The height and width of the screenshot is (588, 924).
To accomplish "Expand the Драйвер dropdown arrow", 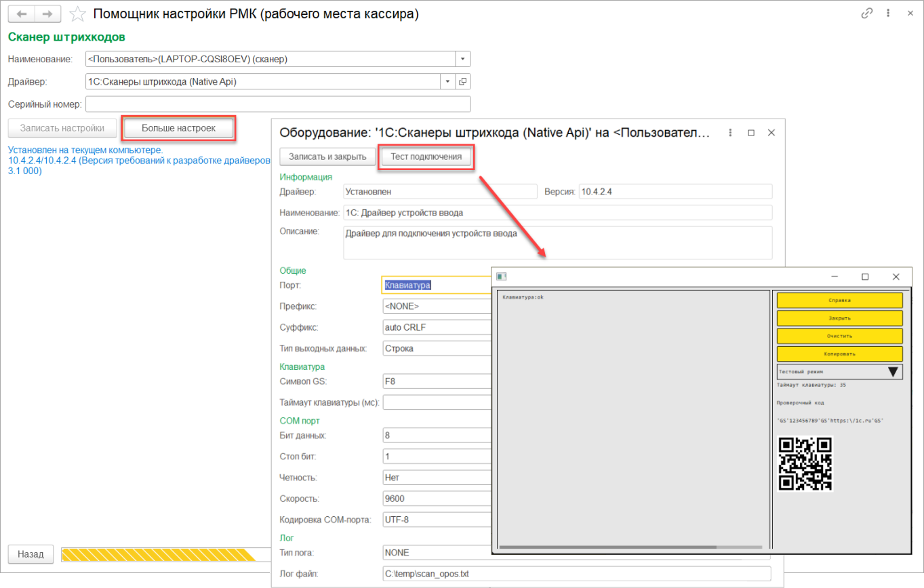I will point(447,82).
